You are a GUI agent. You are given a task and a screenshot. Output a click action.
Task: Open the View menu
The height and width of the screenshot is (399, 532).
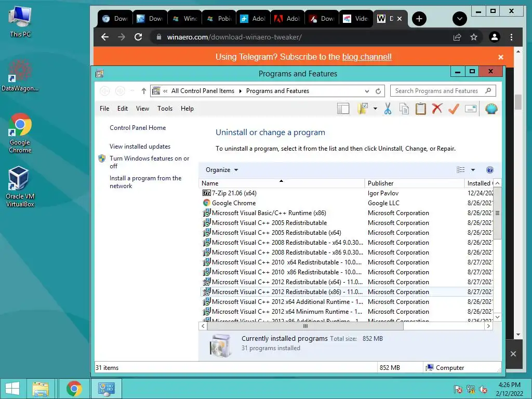click(142, 109)
